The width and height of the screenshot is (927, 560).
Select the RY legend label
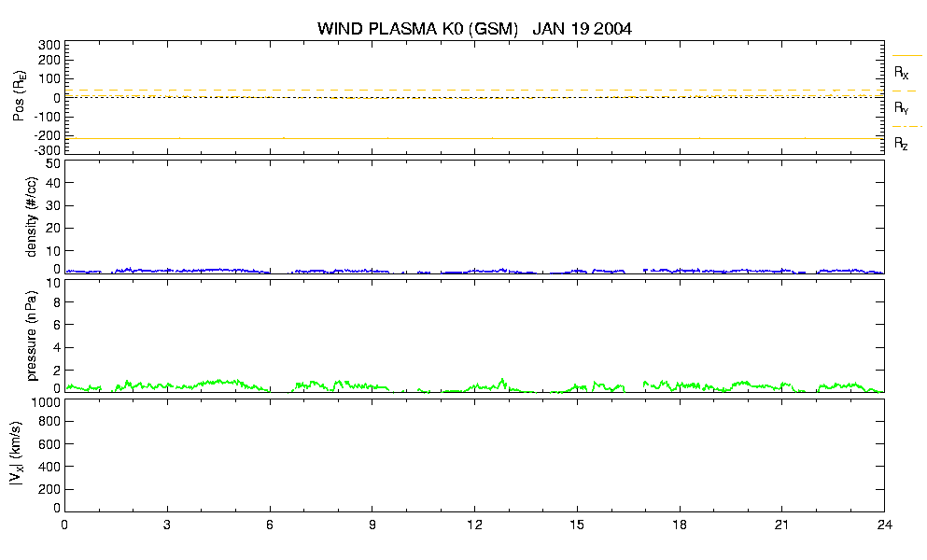pos(901,107)
